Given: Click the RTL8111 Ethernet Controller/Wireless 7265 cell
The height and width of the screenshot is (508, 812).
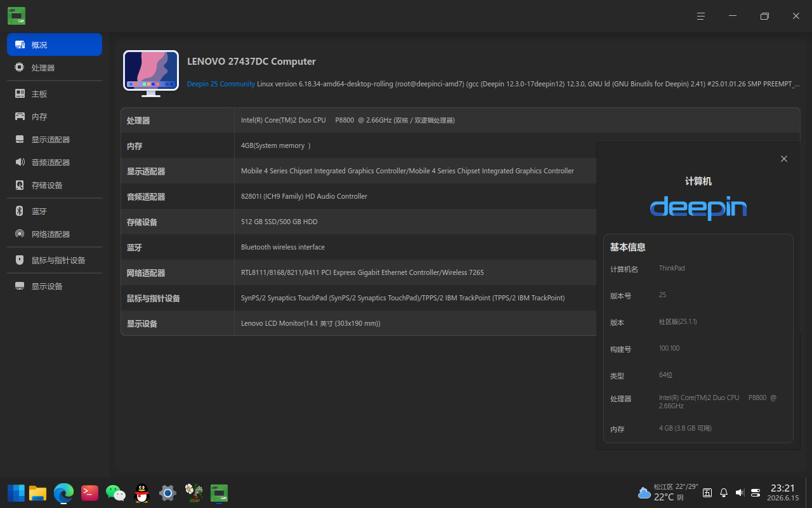Looking at the screenshot, I should (x=362, y=272).
